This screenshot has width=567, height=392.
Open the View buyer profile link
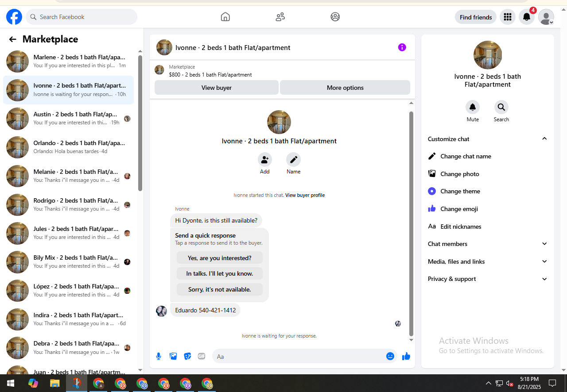[x=305, y=195]
